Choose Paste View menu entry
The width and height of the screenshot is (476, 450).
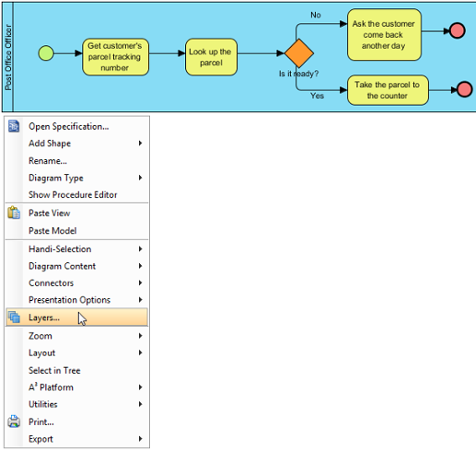pyautogui.click(x=76, y=213)
